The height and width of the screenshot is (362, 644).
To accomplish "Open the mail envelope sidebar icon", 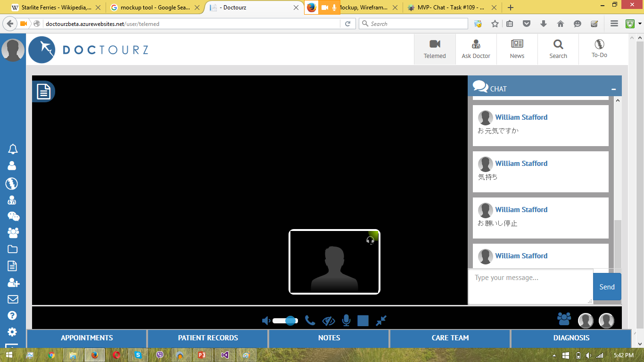I will pos(13,299).
